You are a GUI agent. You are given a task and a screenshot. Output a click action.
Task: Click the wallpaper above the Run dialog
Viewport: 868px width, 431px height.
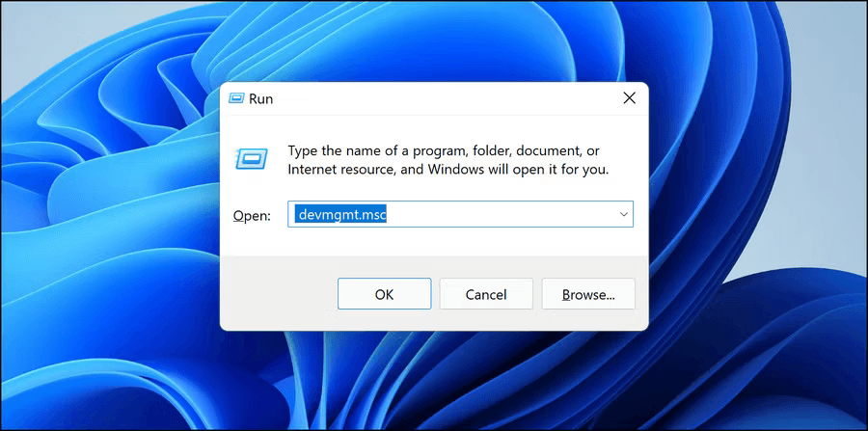click(x=434, y=41)
